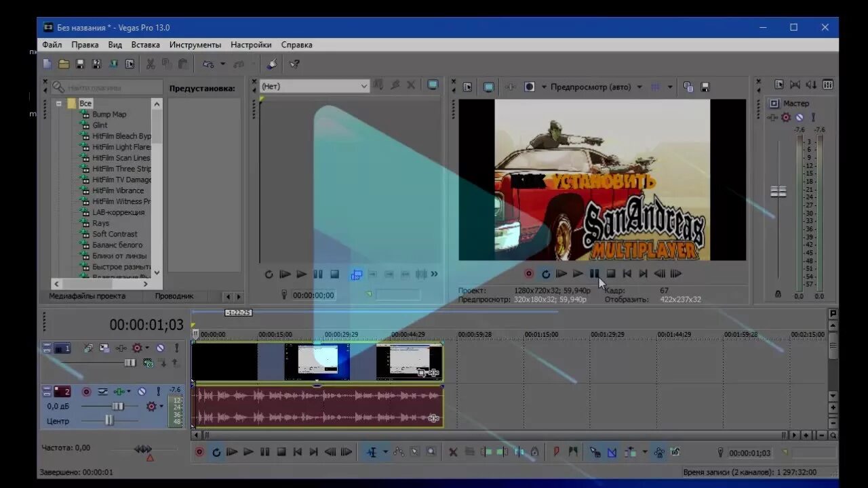Open the Undo history dropdown arrow

[222, 64]
